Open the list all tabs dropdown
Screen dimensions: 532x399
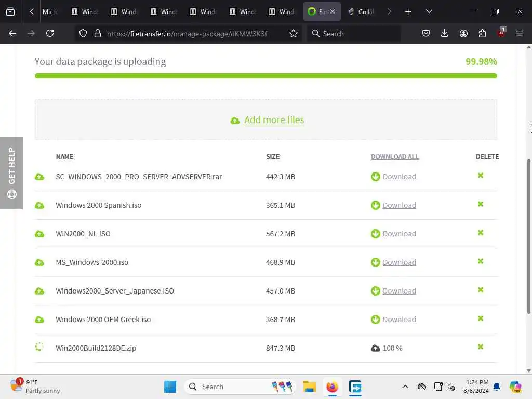(429, 11)
